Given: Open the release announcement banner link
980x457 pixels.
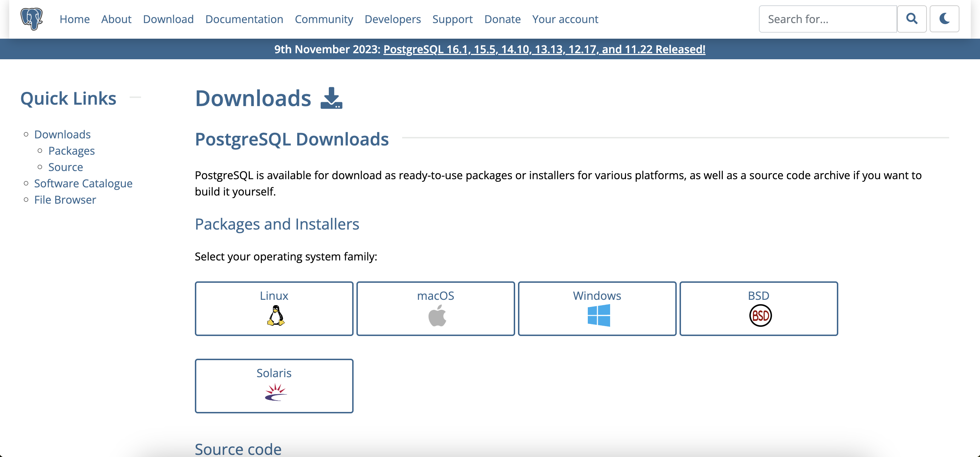Looking at the screenshot, I should [x=544, y=49].
